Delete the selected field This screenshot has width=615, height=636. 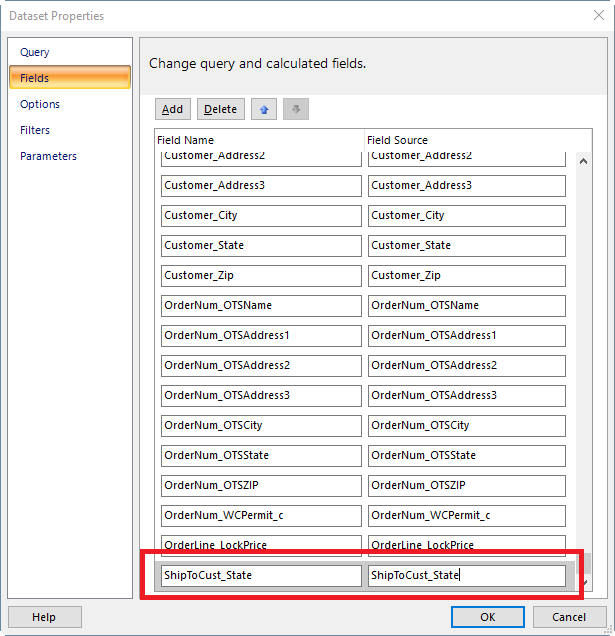(221, 109)
